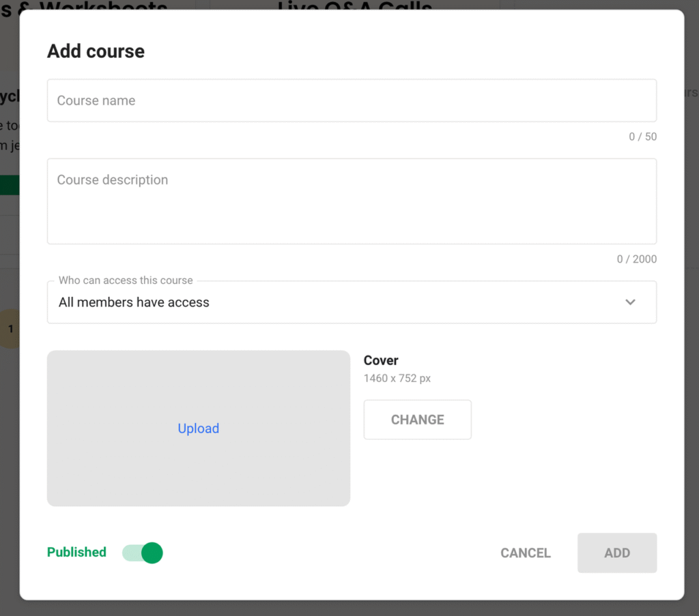Select the dimmed Live Q&A Calls tab

355,5
